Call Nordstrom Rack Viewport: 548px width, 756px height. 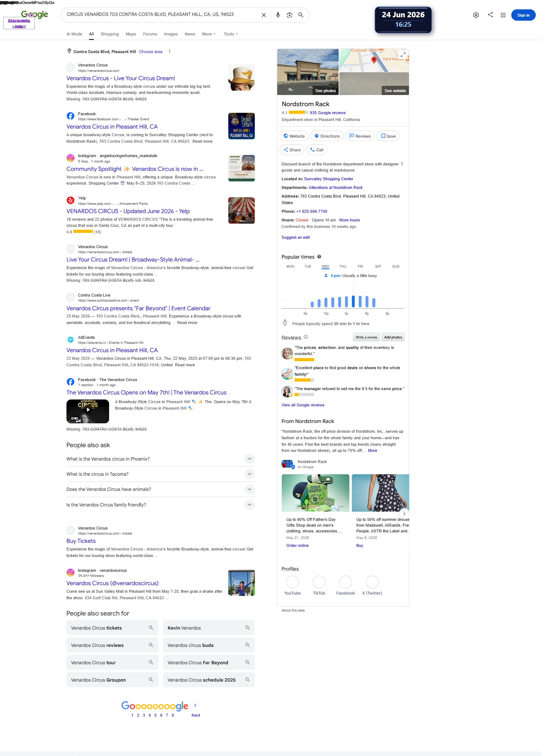[x=316, y=150]
